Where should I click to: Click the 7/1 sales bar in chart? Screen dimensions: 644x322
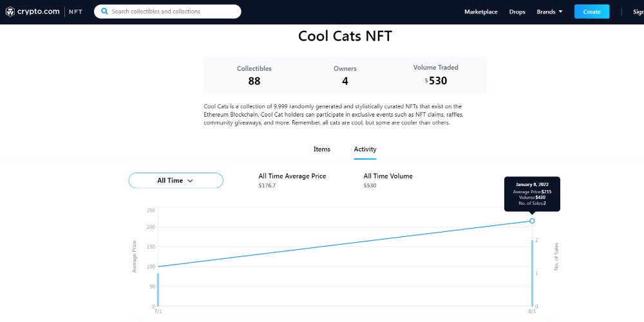(158, 290)
